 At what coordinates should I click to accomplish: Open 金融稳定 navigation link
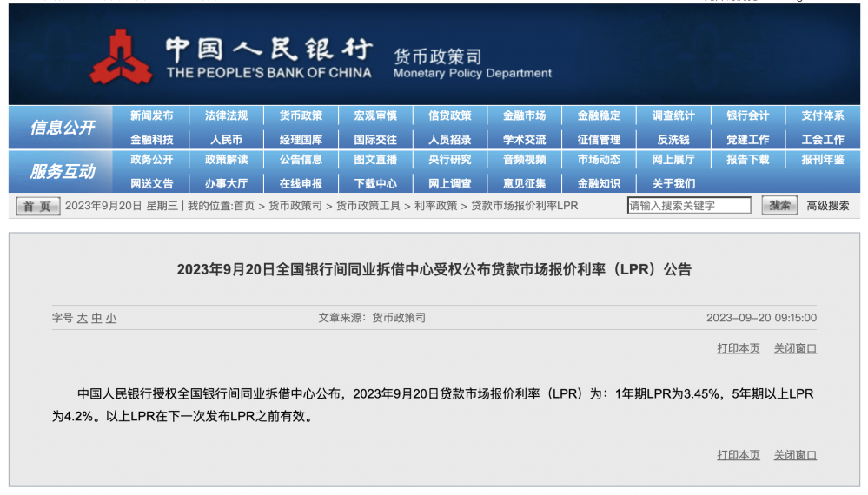click(x=599, y=115)
